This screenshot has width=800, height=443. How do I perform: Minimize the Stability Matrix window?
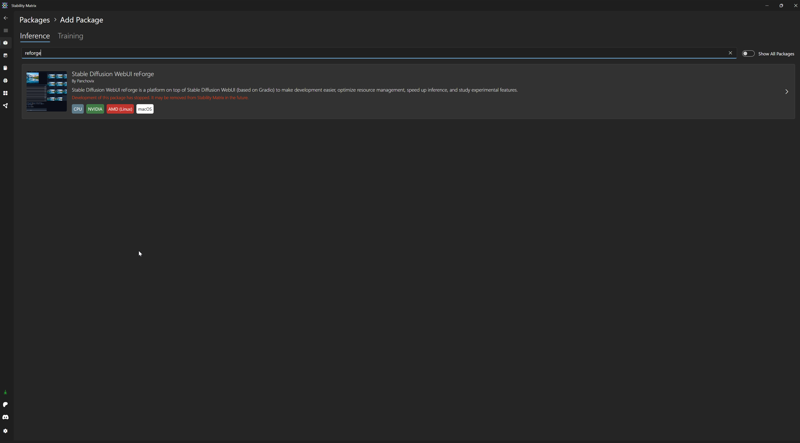[x=766, y=5]
